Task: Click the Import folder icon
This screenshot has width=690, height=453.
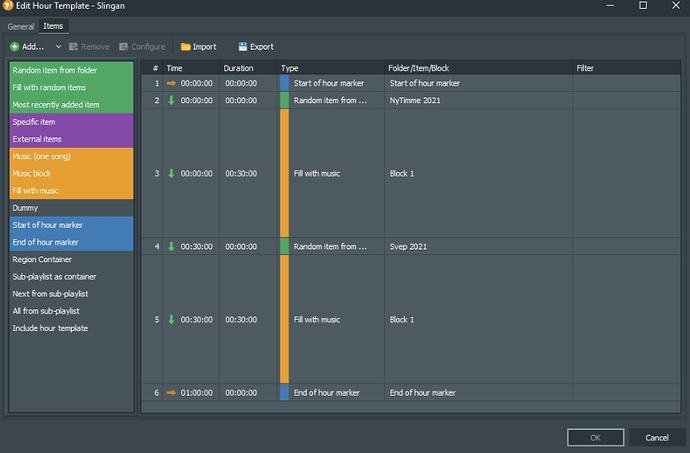Action: pyautogui.click(x=185, y=47)
